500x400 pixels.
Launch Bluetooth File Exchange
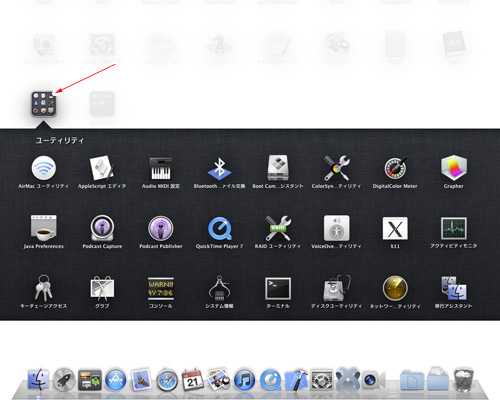coord(219,168)
